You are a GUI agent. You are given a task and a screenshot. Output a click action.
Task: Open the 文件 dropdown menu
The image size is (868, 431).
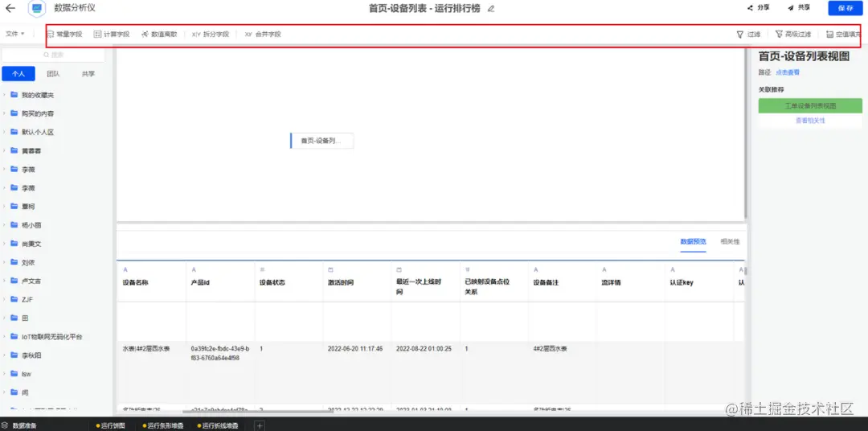(x=15, y=34)
